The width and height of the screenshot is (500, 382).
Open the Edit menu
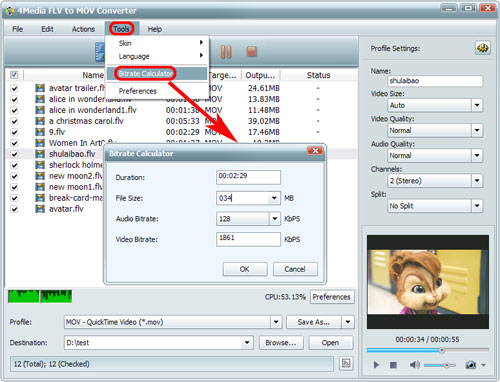tap(47, 29)
